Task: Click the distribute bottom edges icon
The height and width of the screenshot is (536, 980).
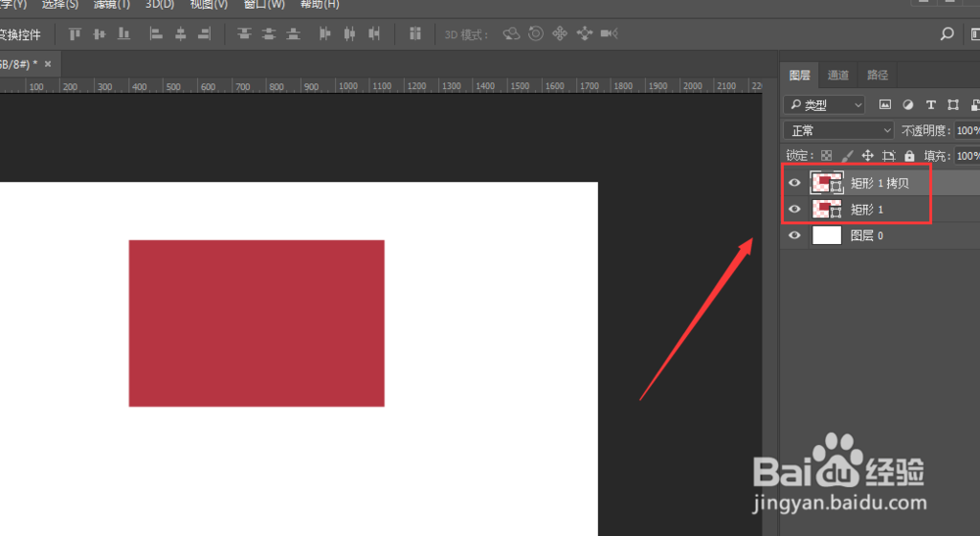Action: [x=293, y=33]
